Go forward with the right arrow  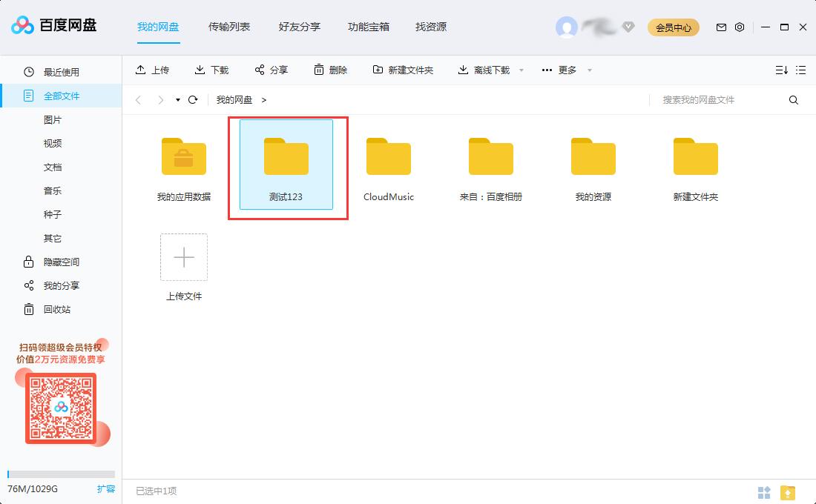(x=161, y=100)
